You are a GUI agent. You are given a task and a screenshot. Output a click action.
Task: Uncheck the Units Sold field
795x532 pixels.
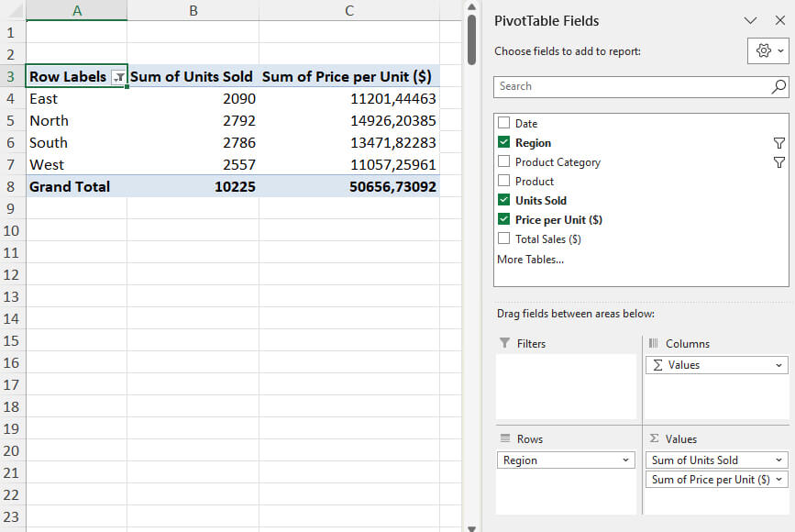[503, 201]
